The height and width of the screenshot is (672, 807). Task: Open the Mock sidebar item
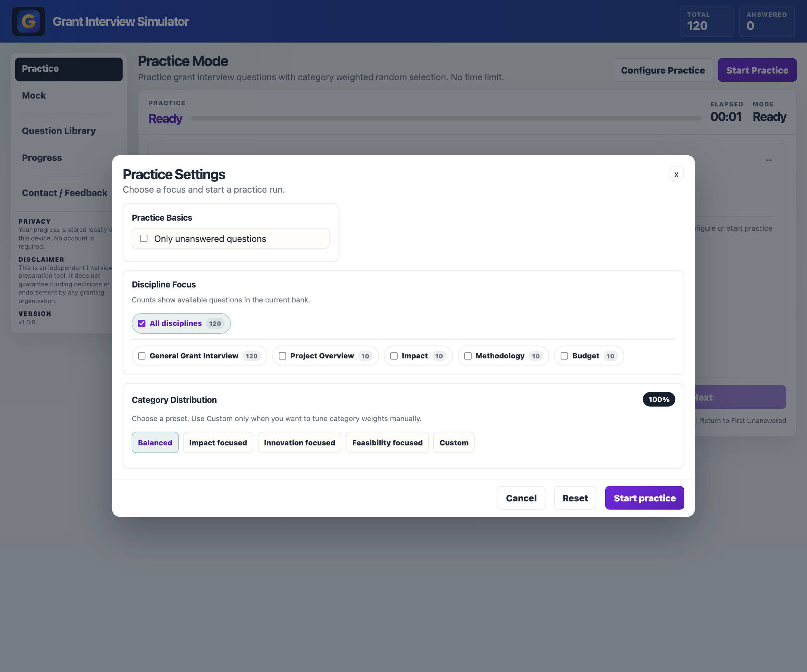pyautogui.click(x=69, y=95)
